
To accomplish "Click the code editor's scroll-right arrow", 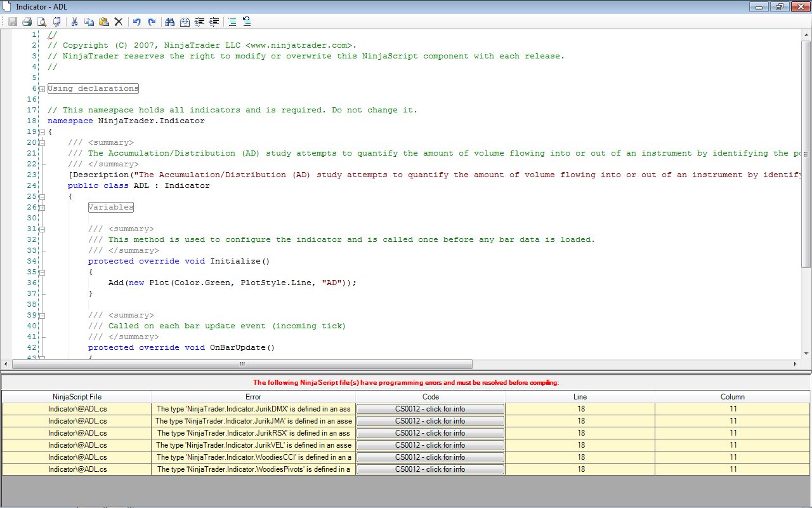I will (797, 364).
